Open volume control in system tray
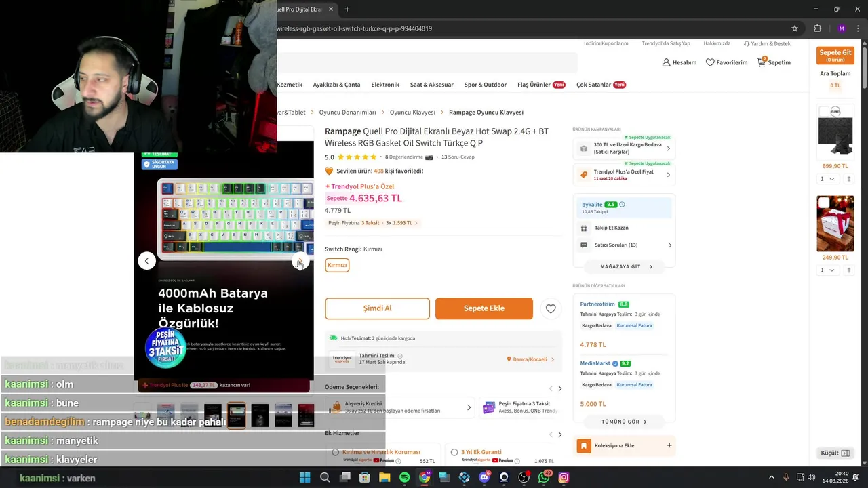Image resolution: width=868 pixels, height=488 pixels. 812,477
